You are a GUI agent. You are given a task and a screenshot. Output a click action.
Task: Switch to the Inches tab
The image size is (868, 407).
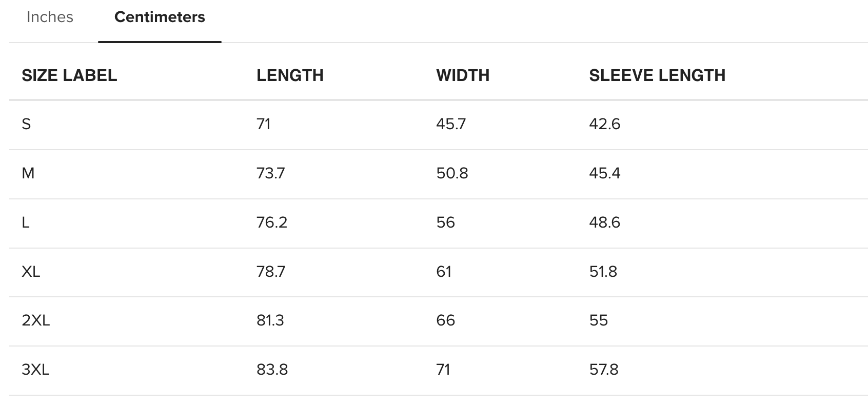click(50, 17)
